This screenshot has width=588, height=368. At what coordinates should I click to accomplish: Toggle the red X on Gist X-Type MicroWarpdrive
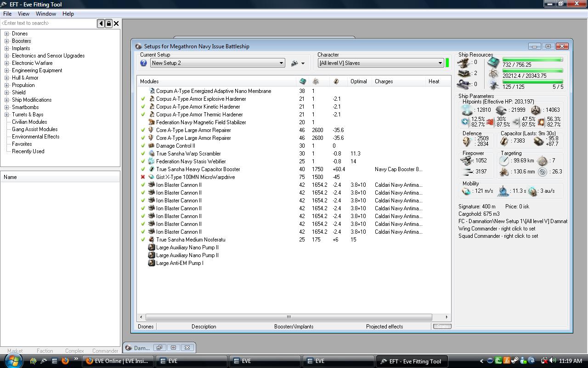point(143,177)
